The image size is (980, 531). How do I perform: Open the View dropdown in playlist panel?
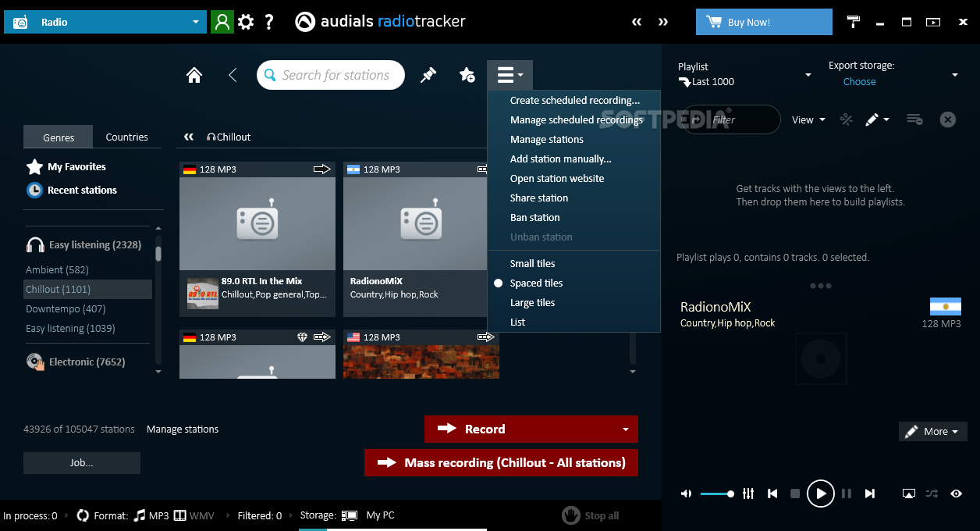pos(808,119)
